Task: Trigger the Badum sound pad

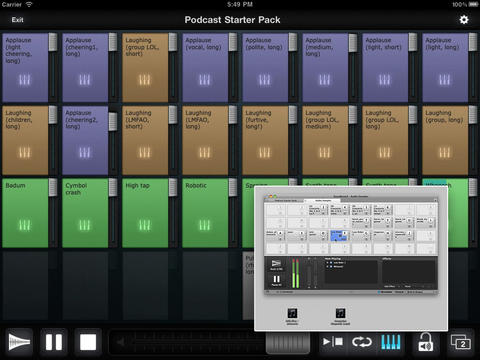Action: pos(25,213)
